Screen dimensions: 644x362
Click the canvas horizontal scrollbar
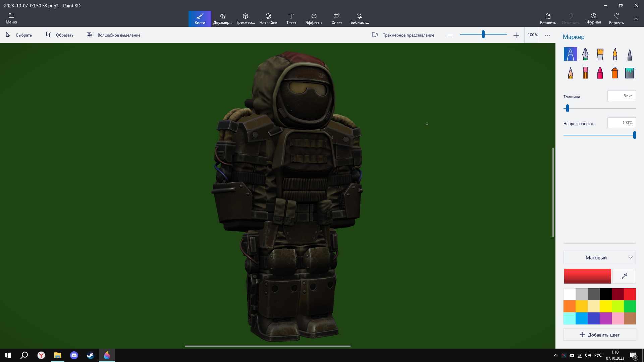pos(267,346)
